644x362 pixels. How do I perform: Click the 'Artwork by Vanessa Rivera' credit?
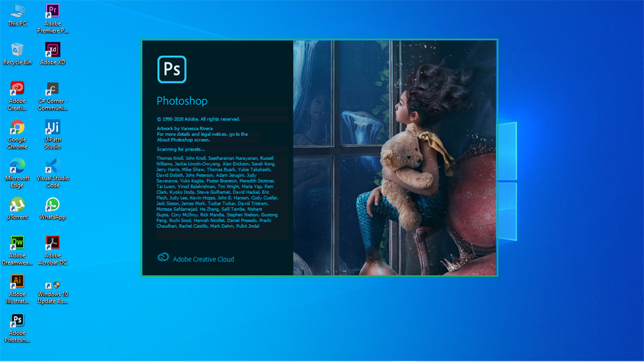pyautogui.click(x=184, y=128)
